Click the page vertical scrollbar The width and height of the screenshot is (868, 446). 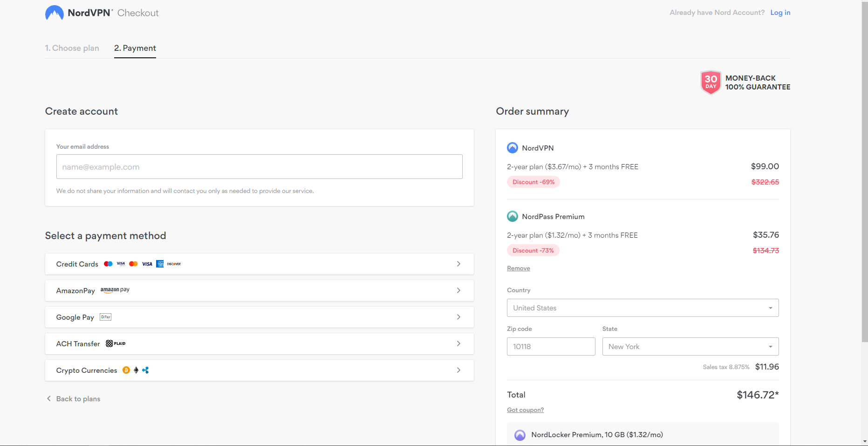pos(865,172)
